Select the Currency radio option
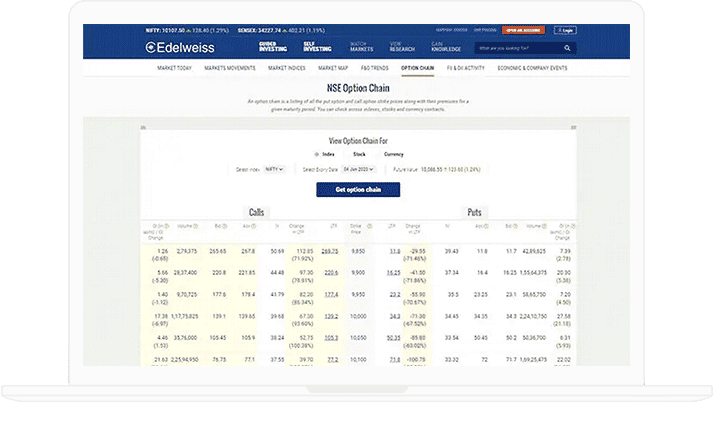Screen dimensions: 715x430 coord(386,154)
